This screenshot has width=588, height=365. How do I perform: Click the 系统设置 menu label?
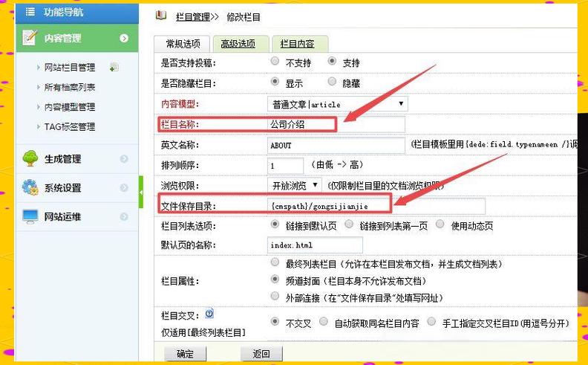(63, 188)
